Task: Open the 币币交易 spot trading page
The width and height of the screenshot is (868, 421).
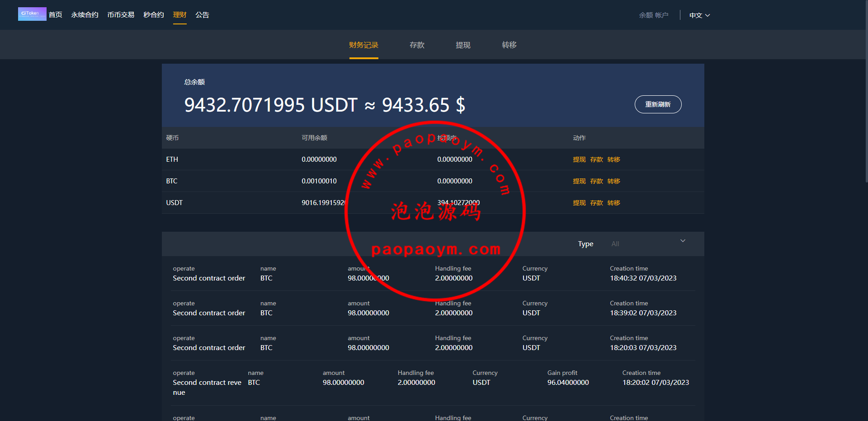Action: click(121, 15)
